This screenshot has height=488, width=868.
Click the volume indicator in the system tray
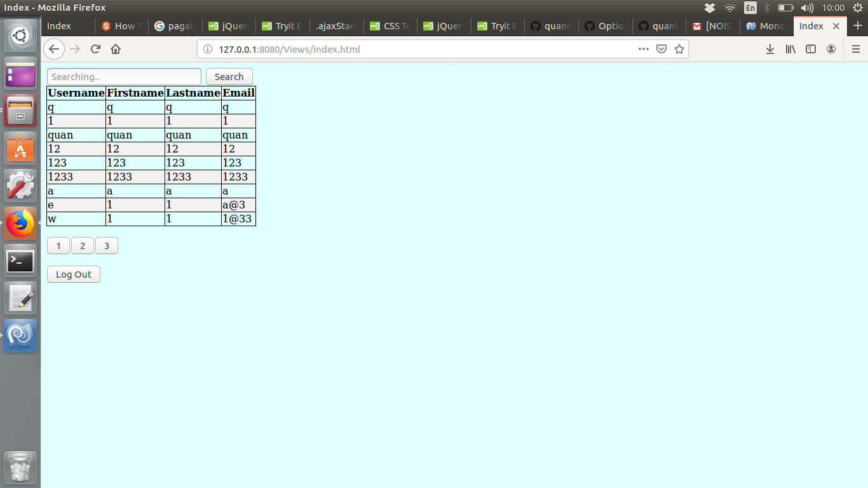807,8
